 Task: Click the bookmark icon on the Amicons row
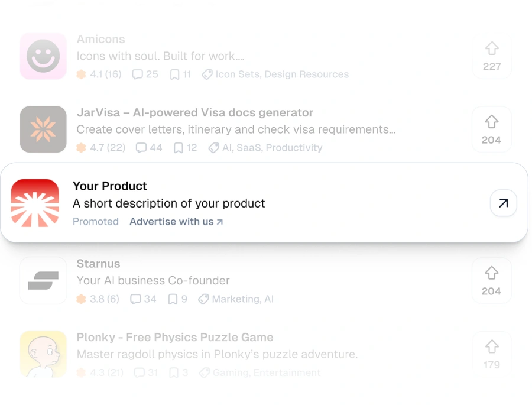click(x=174, y=74)
